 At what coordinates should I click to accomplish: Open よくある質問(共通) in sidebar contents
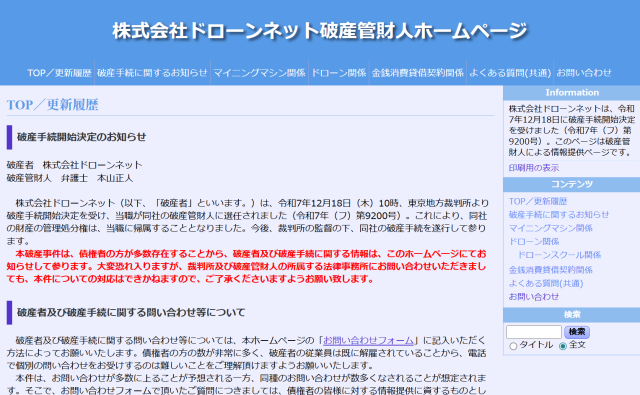546,283
